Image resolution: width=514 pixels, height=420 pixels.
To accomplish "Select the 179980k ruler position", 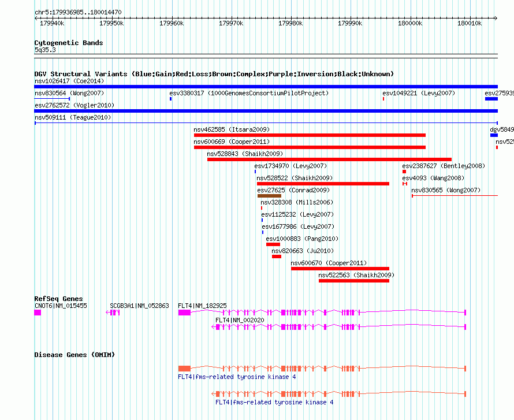I will tap(290, 23).
